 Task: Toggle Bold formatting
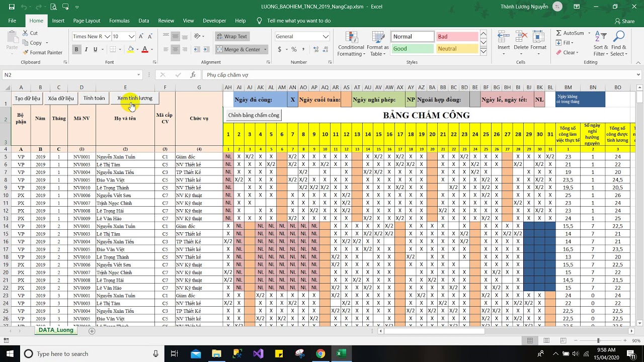tap(76, 49)
